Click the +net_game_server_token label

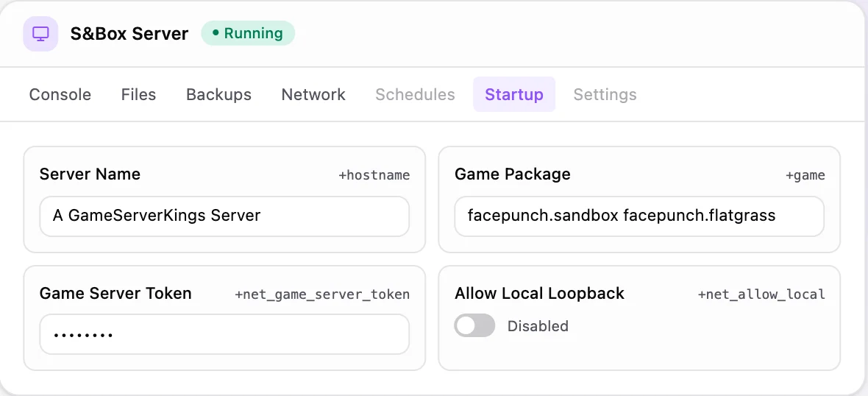[322, 294]
